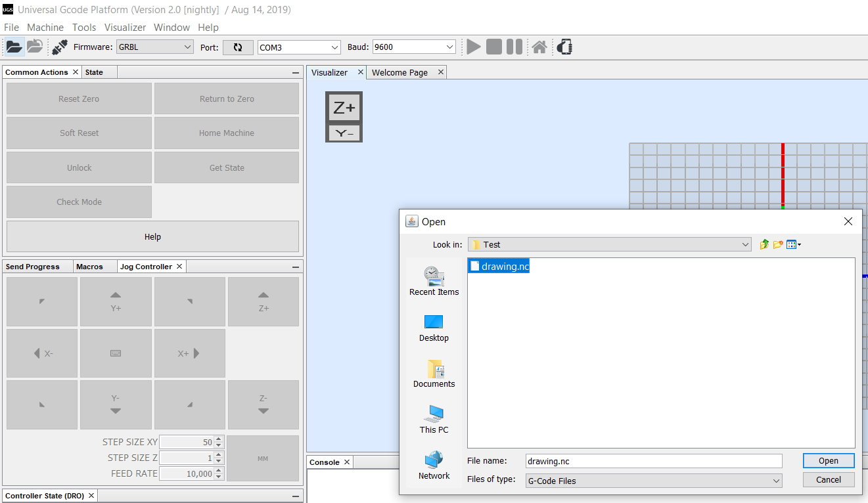Image resolution: width=868 pixels, height=503 pixels.
Task: Refresh the serial port list
Action: [x=238, y=47]
